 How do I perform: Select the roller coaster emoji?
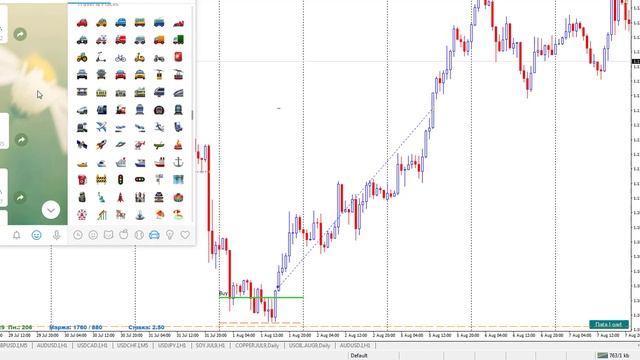101,215
